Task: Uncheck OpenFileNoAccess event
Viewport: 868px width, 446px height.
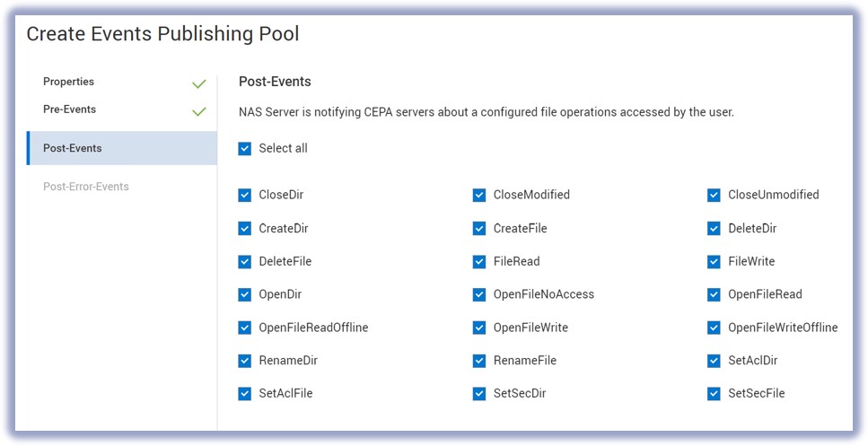Action: (479, 295)
